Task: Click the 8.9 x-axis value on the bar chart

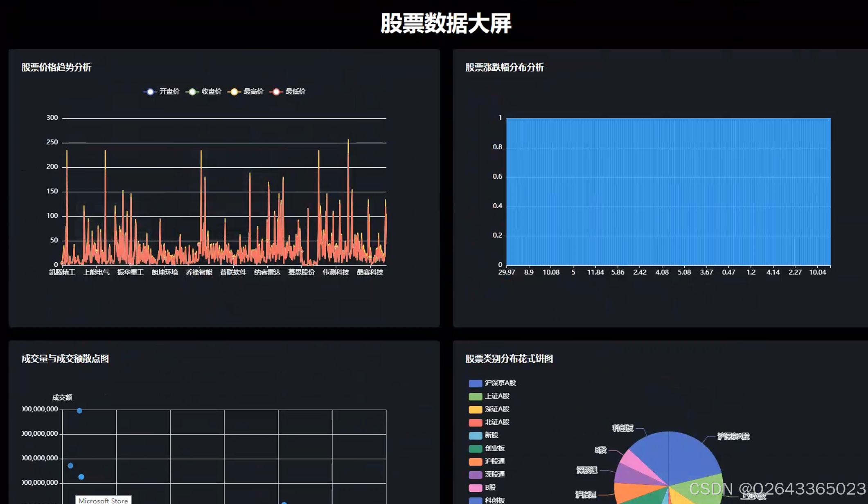Action: pyautogui.click(x=529, y=272)
